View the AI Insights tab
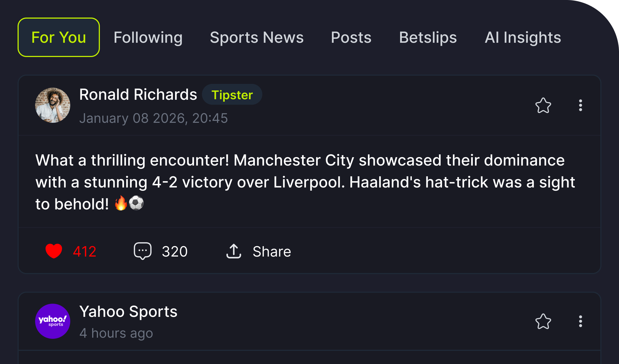Viewport: 619px width, 364px height. [523, 38]
